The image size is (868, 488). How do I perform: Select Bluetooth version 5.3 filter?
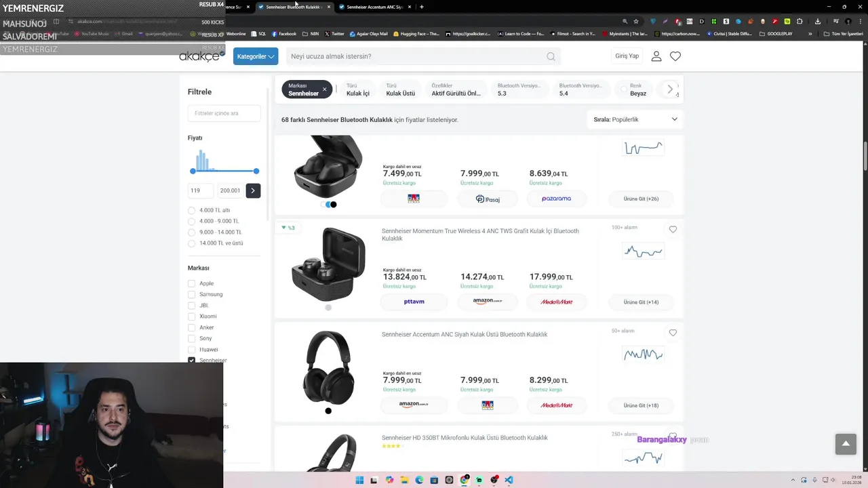coord(519,89)
